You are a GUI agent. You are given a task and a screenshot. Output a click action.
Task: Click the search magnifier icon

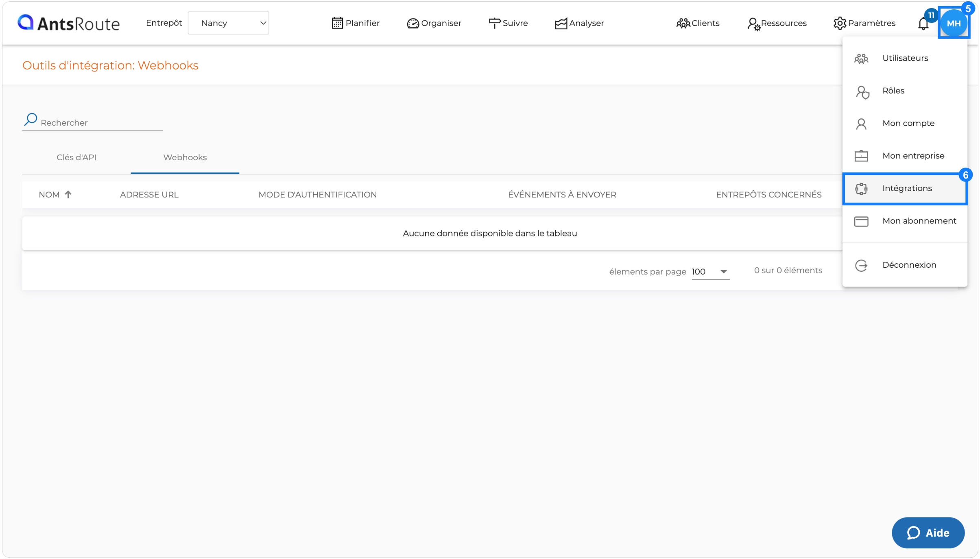tap(31, 120)
